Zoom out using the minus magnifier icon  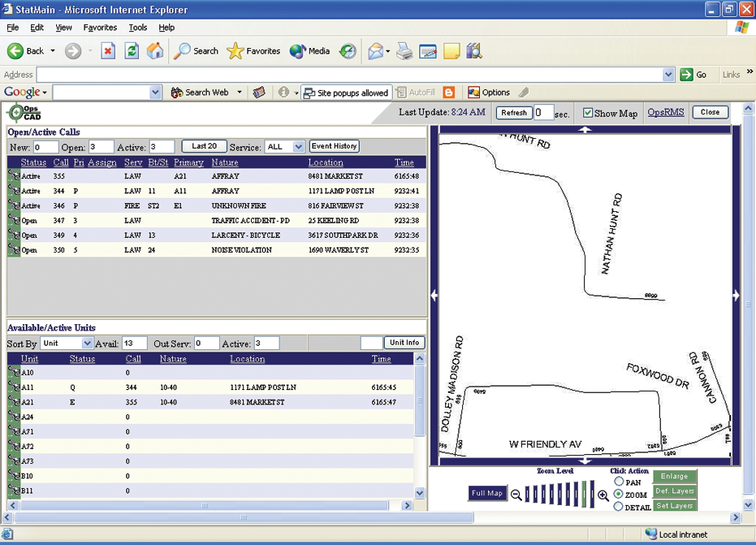(x=517, y=493)
